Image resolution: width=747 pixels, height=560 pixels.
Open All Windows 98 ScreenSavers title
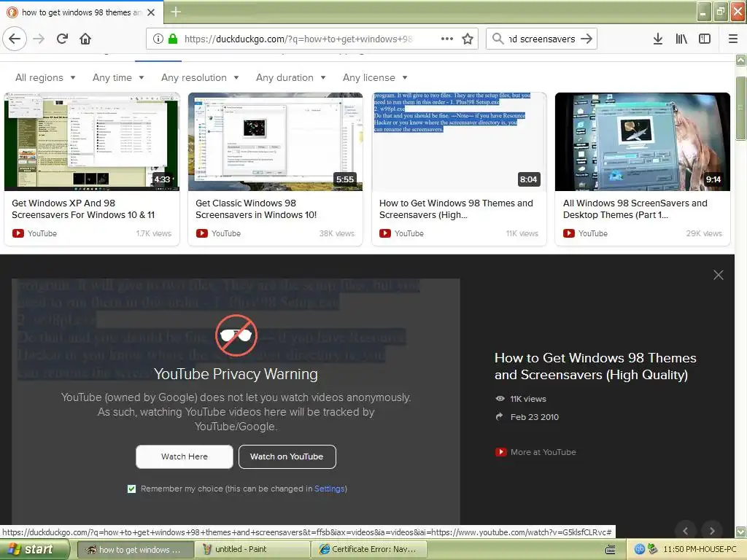(635, 209)
